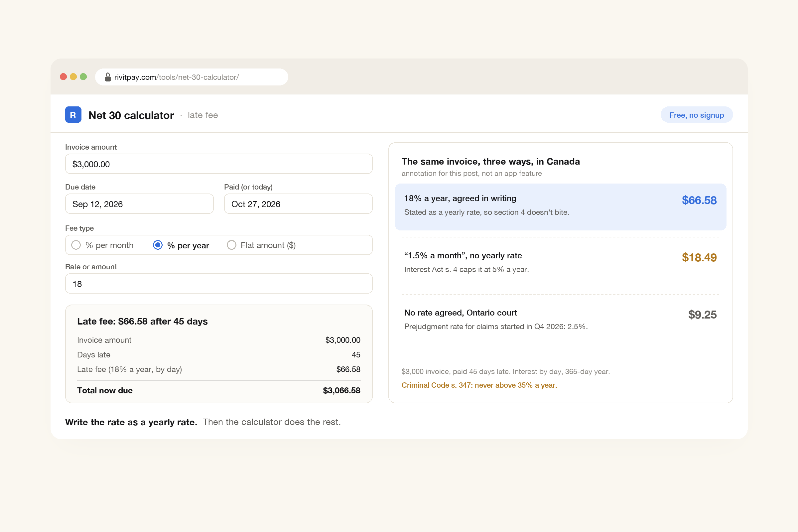Click the lock icon in address bar
This screenshot has width=798, height=532.
(x=107, y=77)
